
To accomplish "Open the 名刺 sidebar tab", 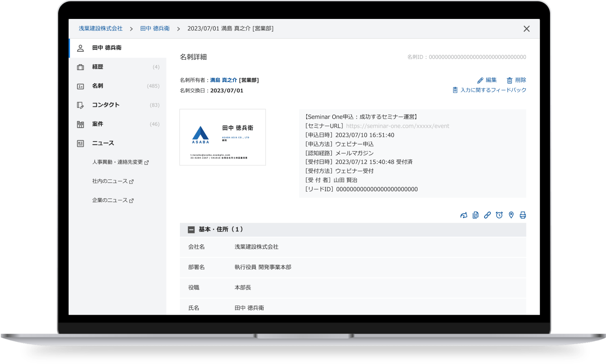I will (x=118, y=86).
